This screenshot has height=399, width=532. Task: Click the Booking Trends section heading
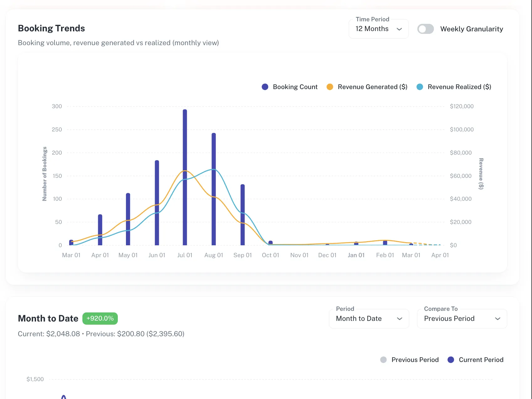(x=51, y=28)
